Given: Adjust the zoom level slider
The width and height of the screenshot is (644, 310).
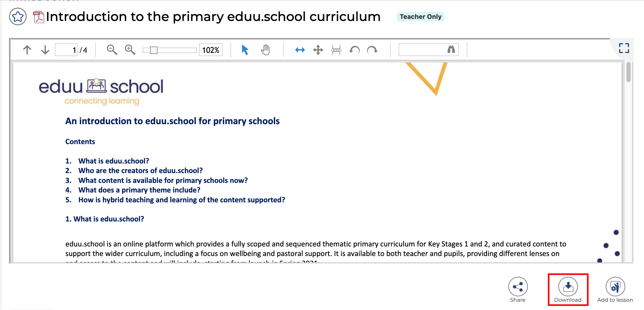Looking at the screenshot, I should pyautogui.click(x=154, y=50).
